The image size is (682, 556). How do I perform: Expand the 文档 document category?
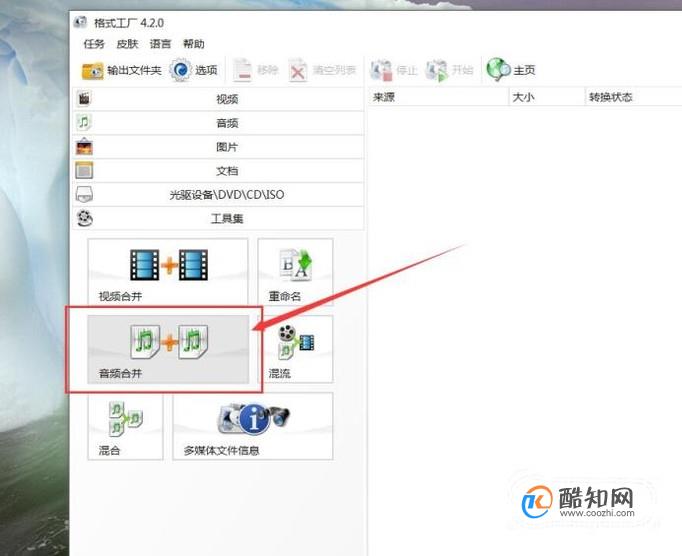coord(218,171)
